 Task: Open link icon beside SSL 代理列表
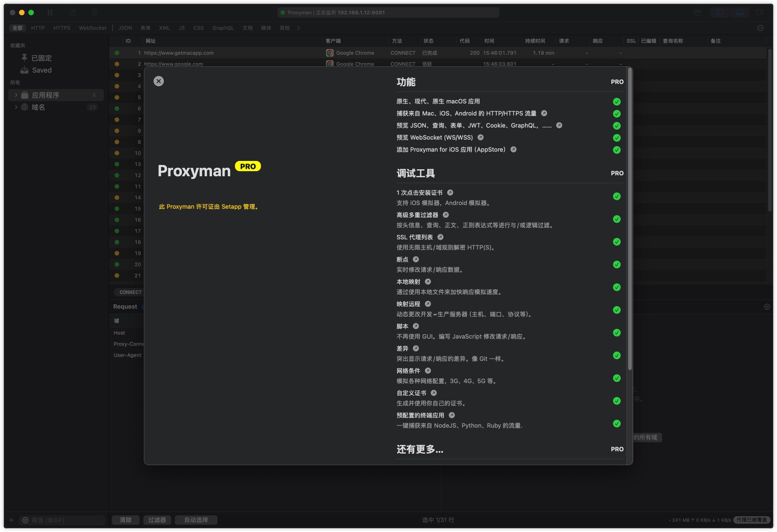440,237
